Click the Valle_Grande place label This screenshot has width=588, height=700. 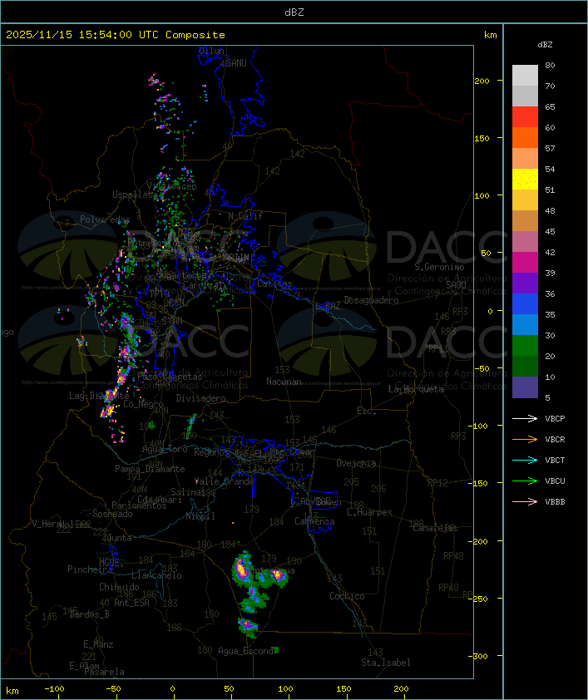pos(225,481)
